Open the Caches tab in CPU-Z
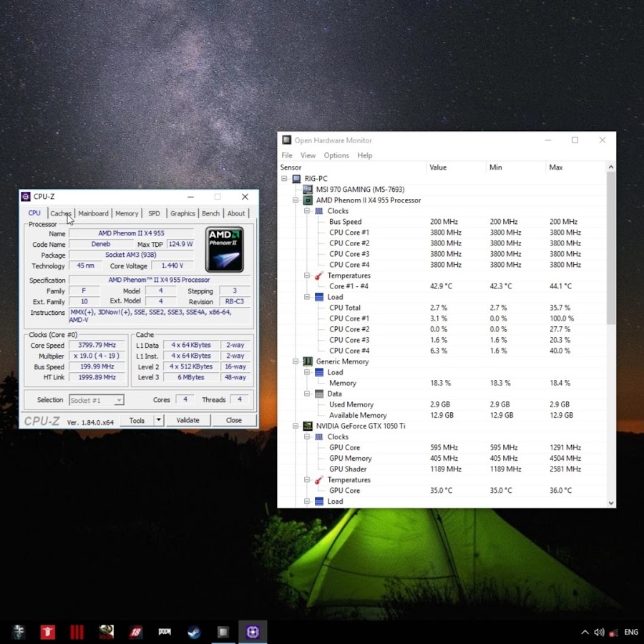The height and width of the screenshot is (644, 644). (x=61, y=213)
